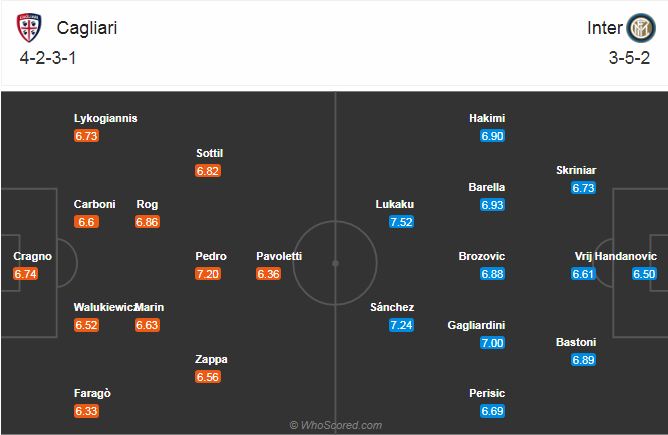This screenshot has height=435, width=668.
Task: Click Cragno's 6.74 rating badge
Action: [x=26, y=274]
